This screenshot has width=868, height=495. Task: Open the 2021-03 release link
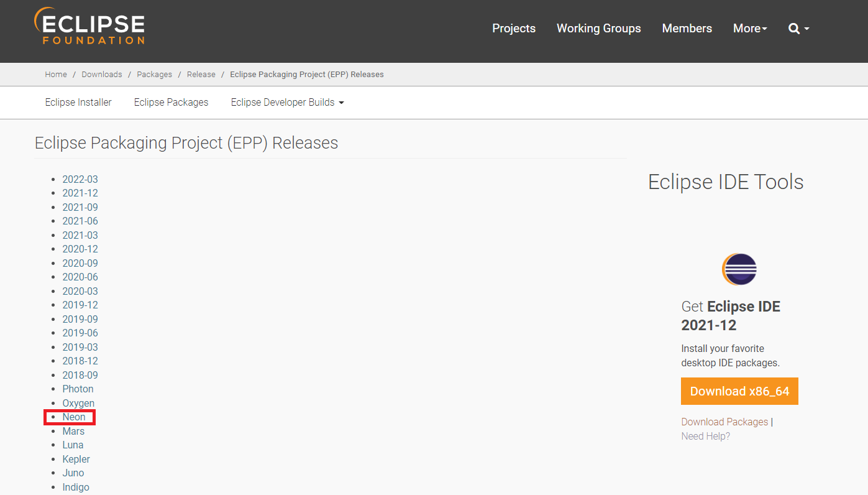click(x=80, y=235)
